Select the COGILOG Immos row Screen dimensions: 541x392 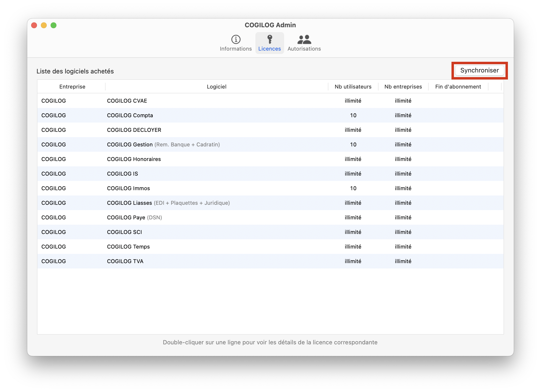(x=270, y=188)
